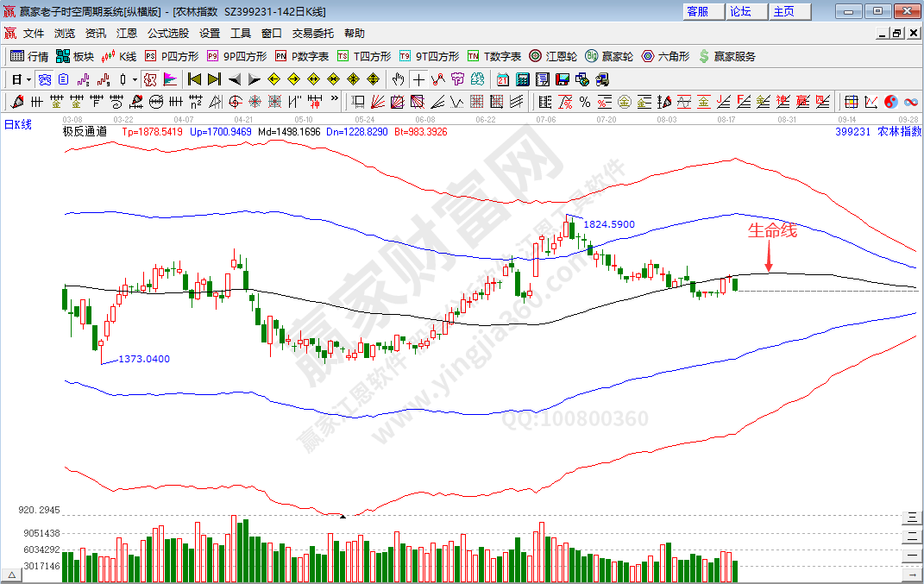This screenshot has width=924, height=584.
Task: Open the calendar icon in the toolbar
Action: [x=503, y=79]
